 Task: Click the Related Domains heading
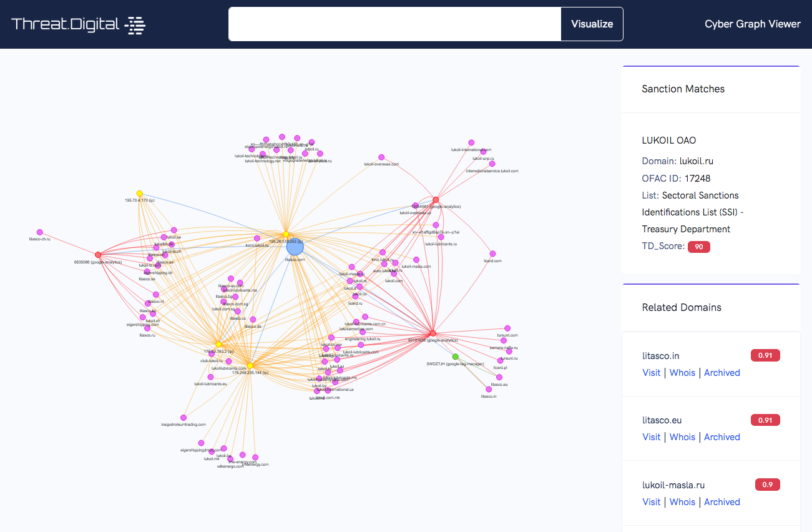(682, 307)
